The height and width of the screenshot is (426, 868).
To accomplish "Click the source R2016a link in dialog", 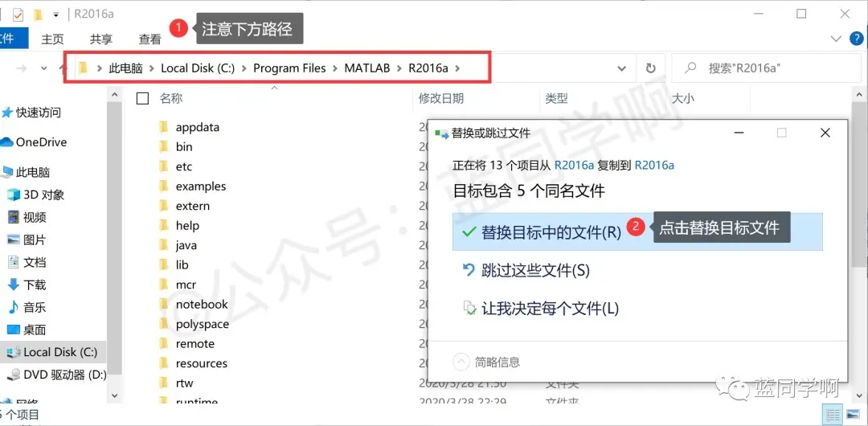I will [574, 165].
